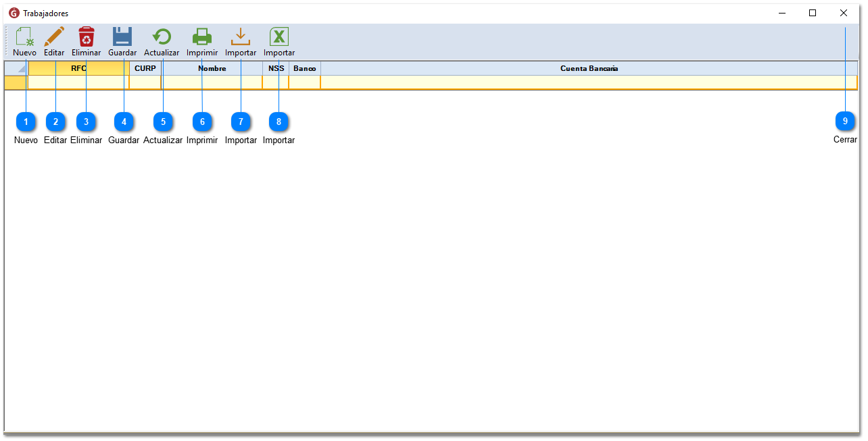
Task: Select the first row using its row header
Action: [16, 82]
